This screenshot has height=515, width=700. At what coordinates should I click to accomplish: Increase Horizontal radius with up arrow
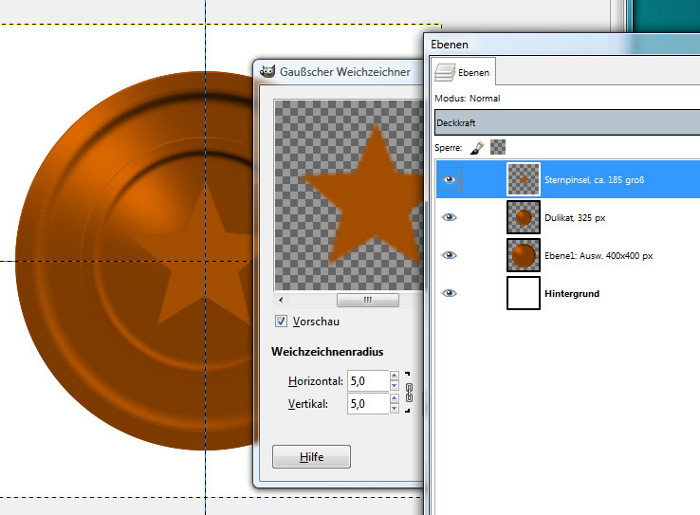point(394,376)
